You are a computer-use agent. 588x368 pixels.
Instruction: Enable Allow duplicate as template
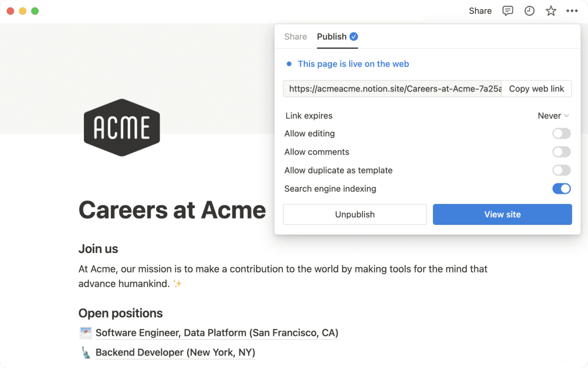(x=562, y=170)
